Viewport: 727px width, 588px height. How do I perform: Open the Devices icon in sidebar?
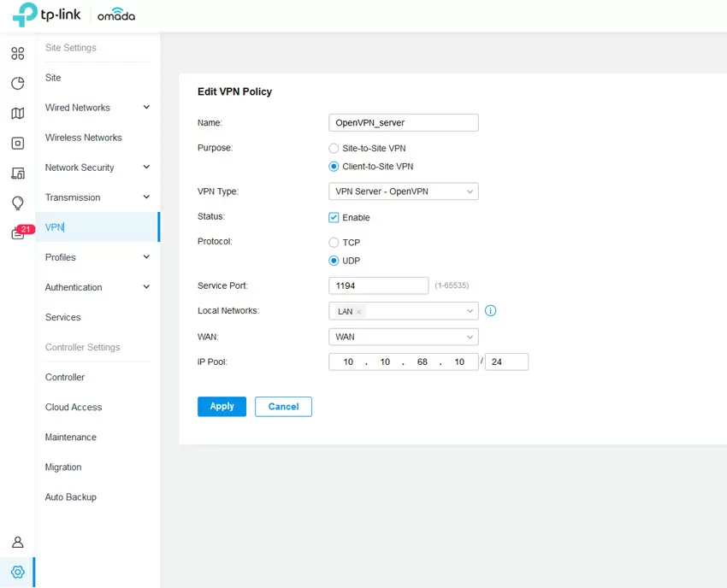pos(17,144)
